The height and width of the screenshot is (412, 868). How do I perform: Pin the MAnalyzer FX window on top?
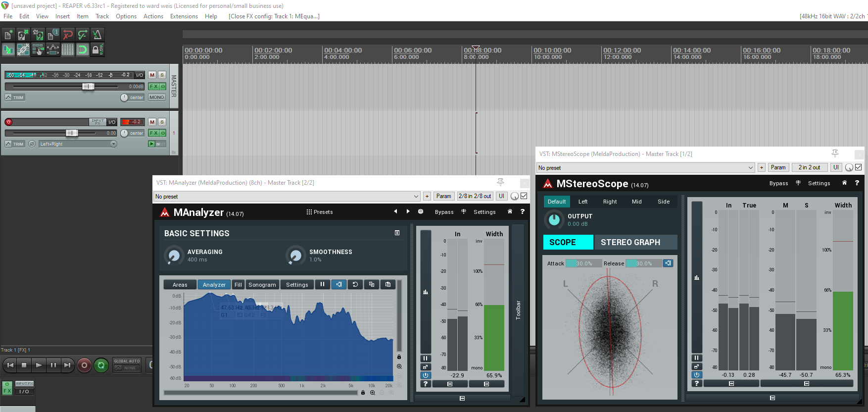pos(500,182)
